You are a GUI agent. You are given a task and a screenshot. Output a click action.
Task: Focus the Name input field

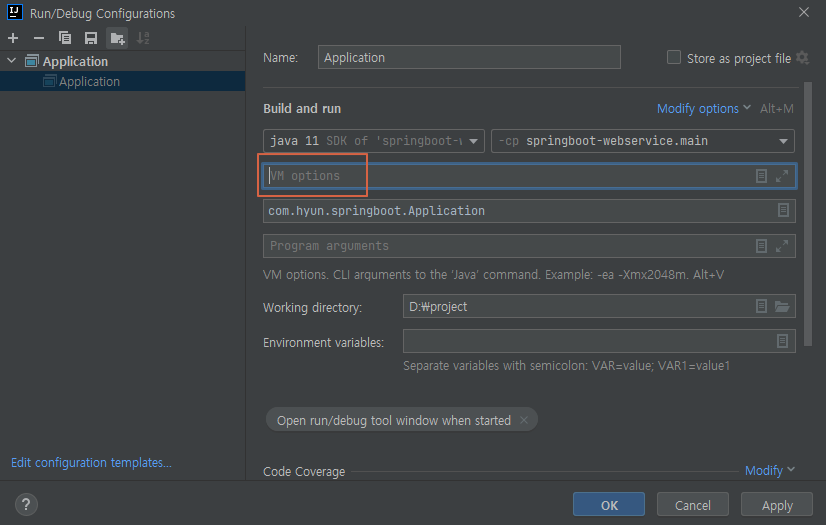tap(469, 57)
